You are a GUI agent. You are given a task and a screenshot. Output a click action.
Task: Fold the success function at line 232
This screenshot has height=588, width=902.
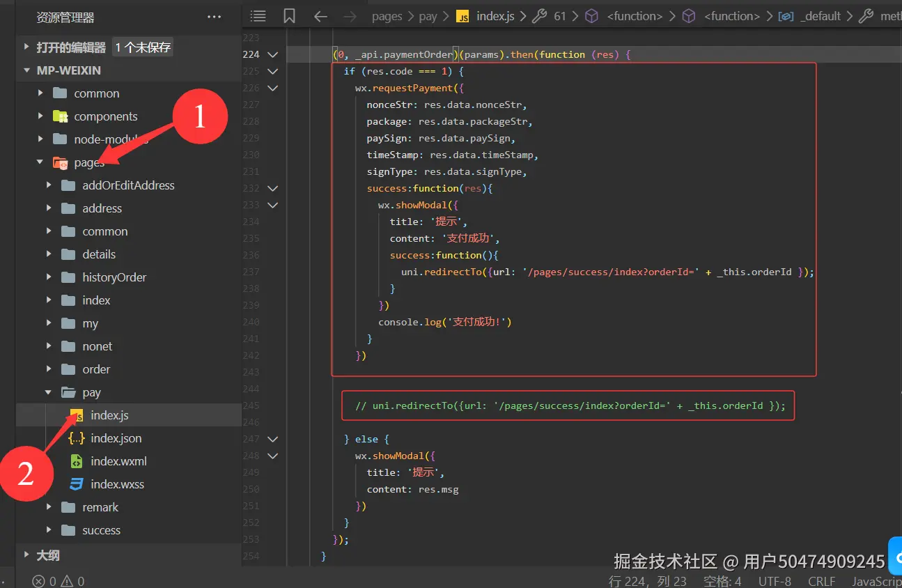pos(272,188)
